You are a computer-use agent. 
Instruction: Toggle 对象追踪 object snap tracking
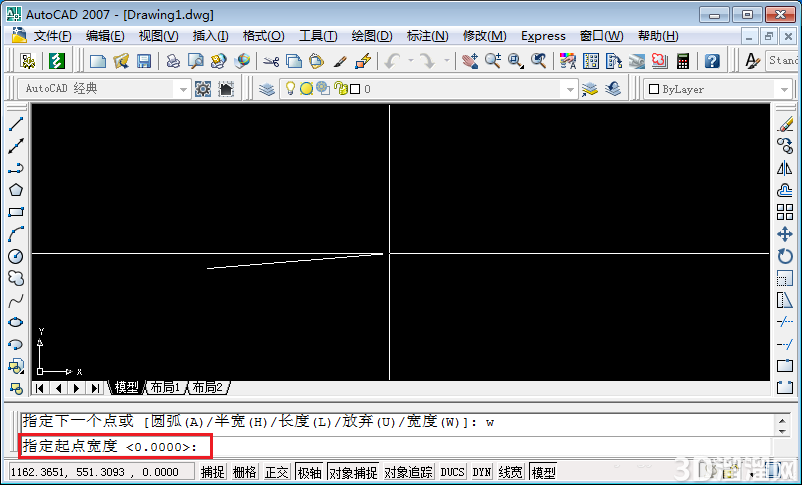[x=408, y=472]
